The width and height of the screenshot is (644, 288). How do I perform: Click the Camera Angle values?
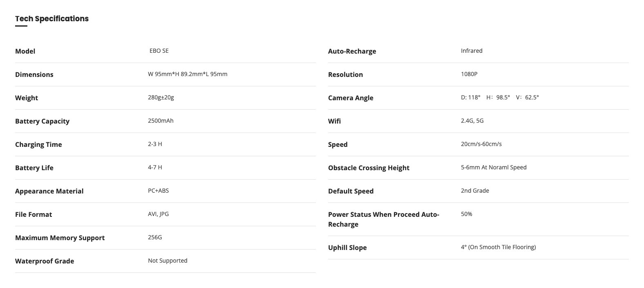pos(500,97)
